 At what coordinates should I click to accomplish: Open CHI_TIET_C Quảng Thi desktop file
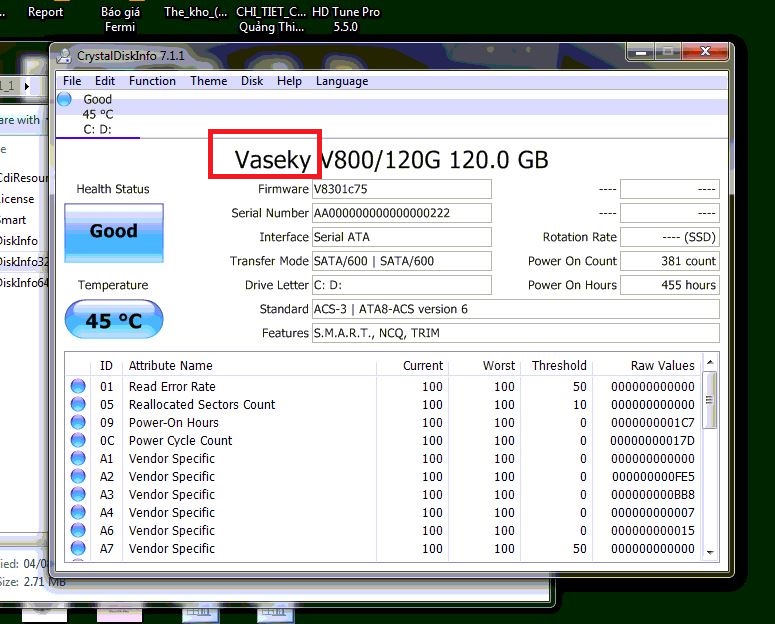[x=271, y=19]
